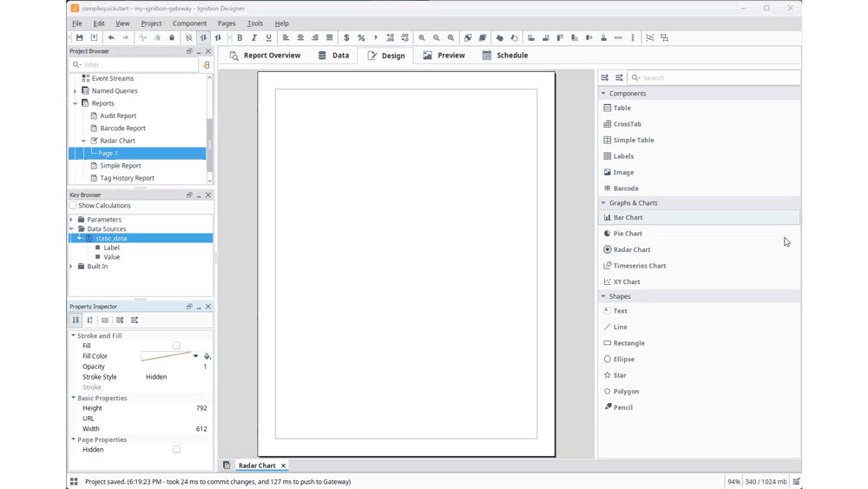Apply percent number format
Viewport: 868px width, 489px height.
coord(361,37)
